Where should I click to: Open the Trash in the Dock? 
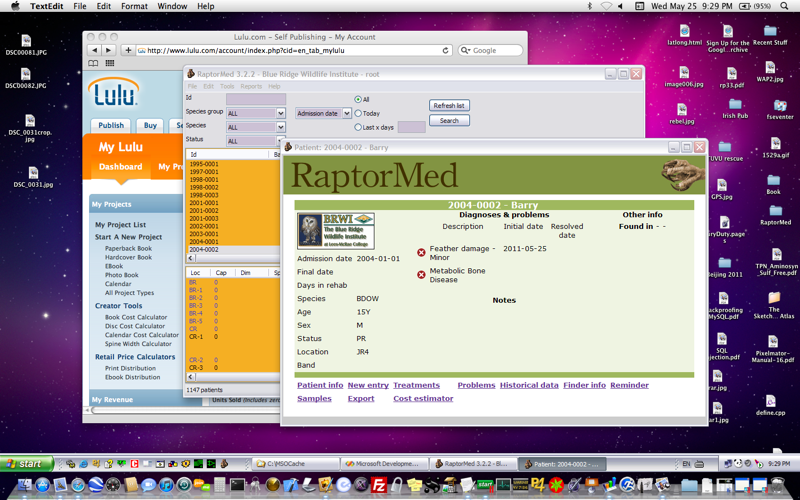click(778, 485)
